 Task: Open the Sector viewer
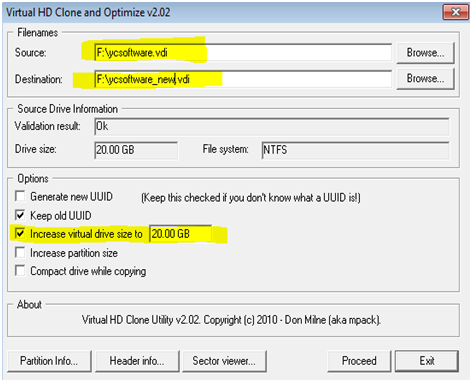pyautogui.click(x=224, y=361)
